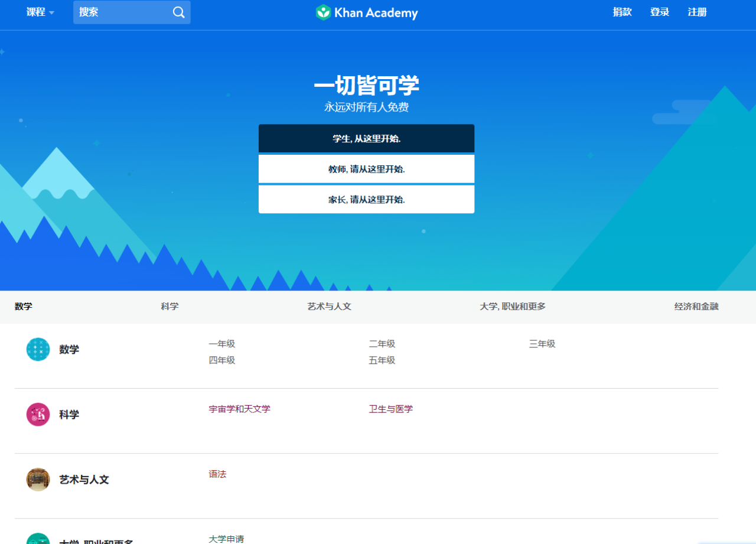Open the 数学 subject icon

coord(38,350)
